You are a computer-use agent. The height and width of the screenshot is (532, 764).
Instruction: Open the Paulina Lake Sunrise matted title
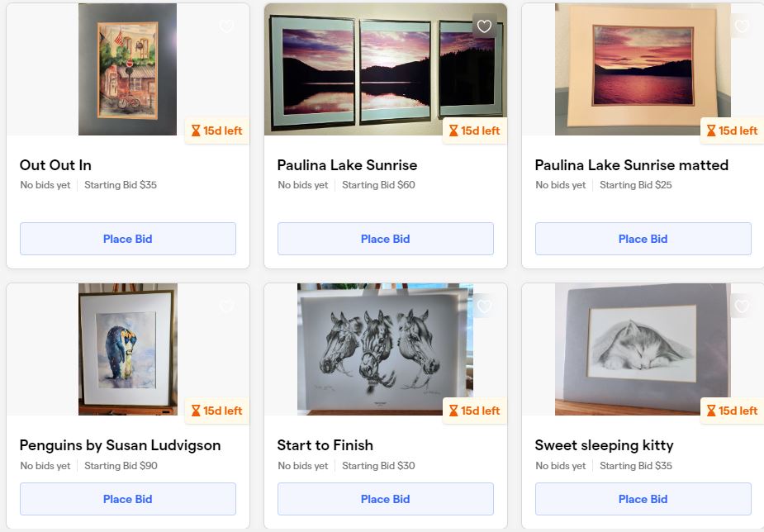tap(632, 165)
